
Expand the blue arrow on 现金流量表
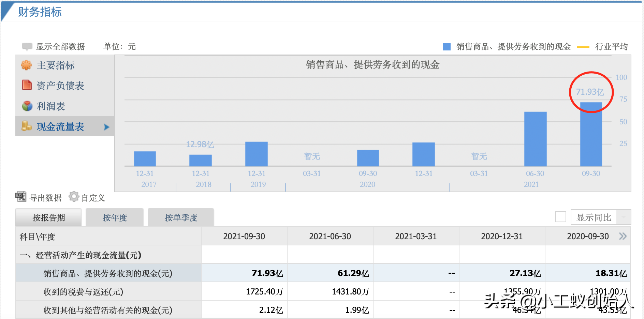[106, 127]
